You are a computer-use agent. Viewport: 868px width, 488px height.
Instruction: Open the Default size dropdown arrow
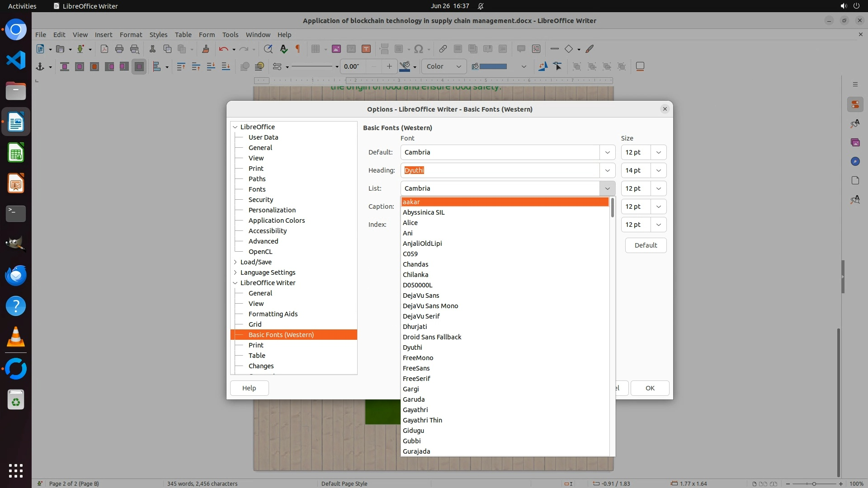pyautogui.click(x=658, y=152)
